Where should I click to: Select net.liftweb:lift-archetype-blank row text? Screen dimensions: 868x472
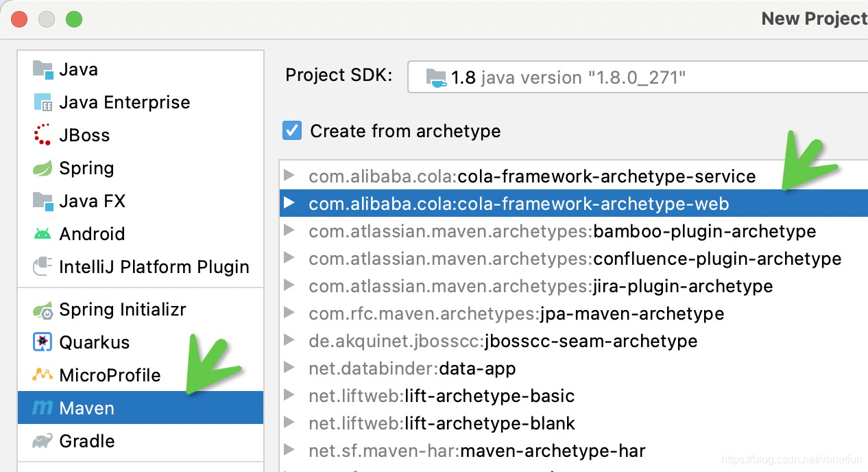[x=442, y=423]
